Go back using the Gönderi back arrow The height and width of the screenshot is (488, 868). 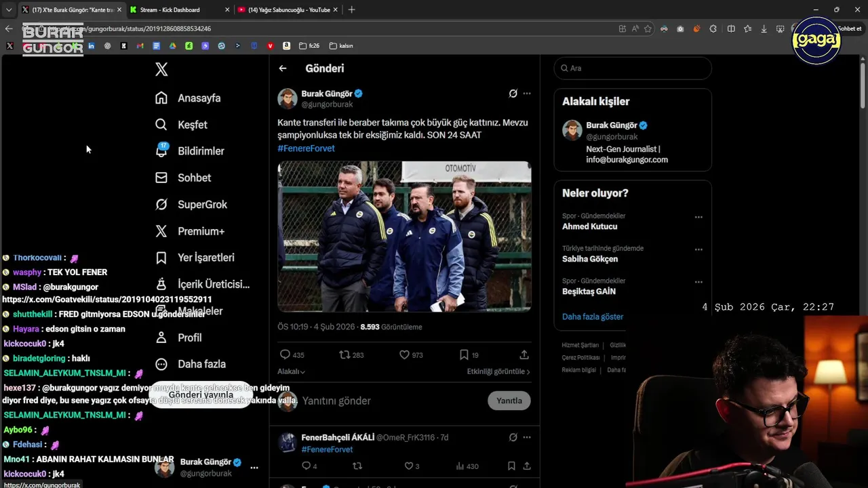[283, 68]
